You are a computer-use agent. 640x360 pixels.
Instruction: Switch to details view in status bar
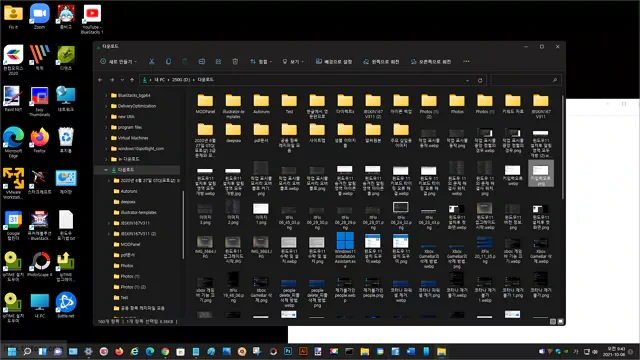553,322
